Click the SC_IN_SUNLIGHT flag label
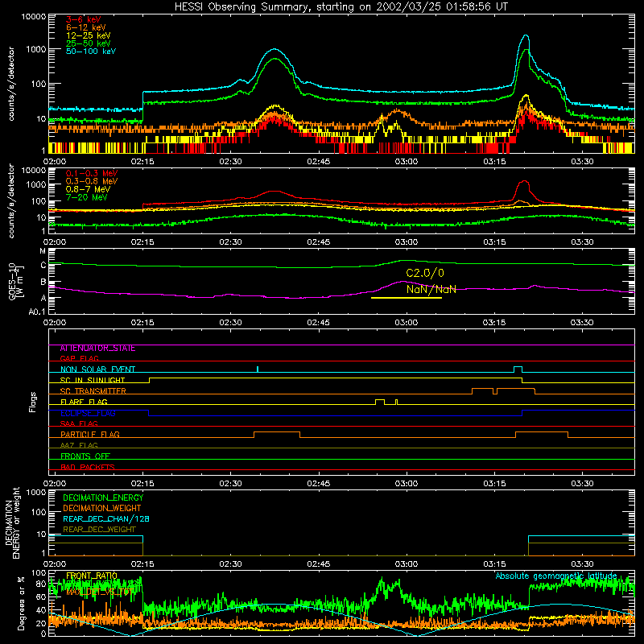 point(93,380)
